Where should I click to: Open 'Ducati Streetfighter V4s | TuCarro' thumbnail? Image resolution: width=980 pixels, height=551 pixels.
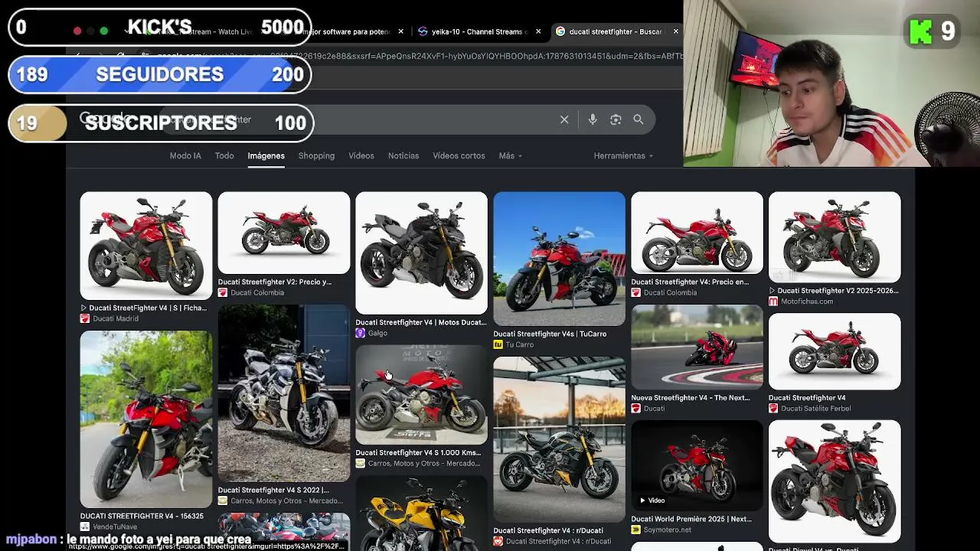[x=560, y=259]
